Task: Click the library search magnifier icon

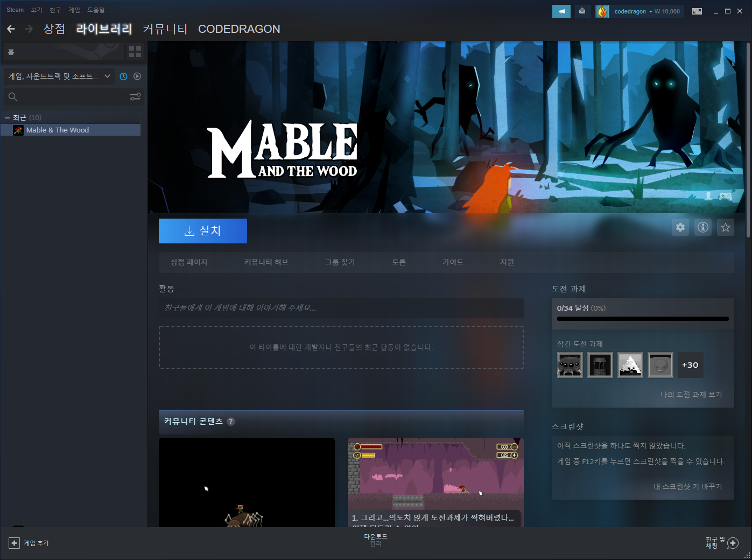Action: (13, 97)
